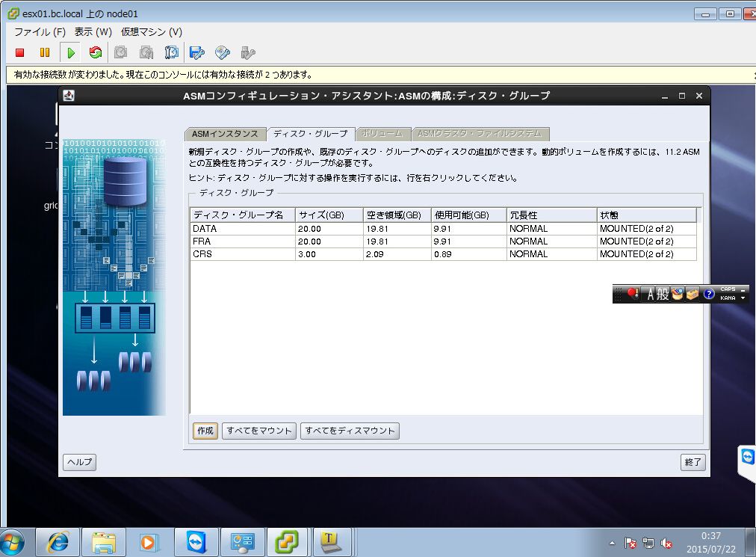The width and height of the screenshot is (756, 557).
Task: Select the ディスク・グループ tab
Action: coord(311,134)
